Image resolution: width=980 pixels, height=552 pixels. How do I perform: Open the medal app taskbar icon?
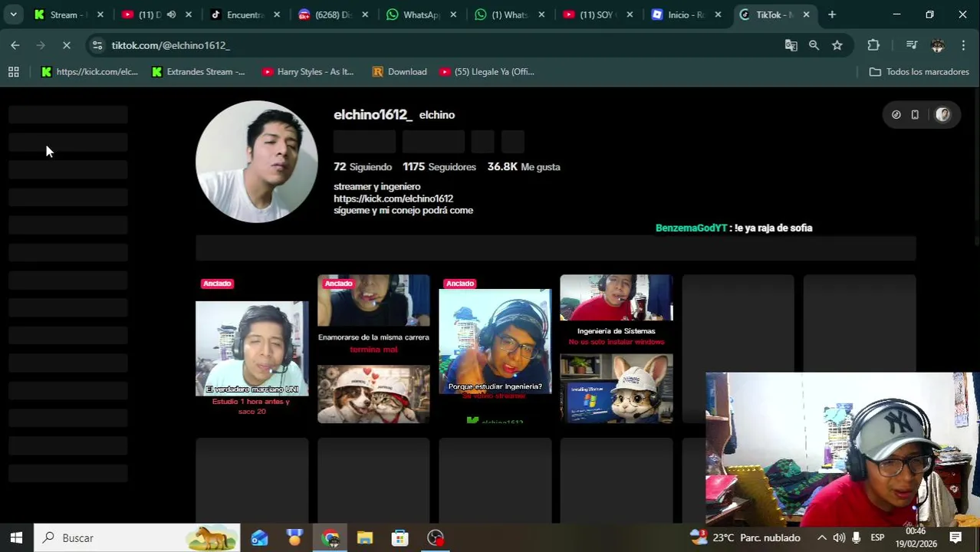coord(294,538)
